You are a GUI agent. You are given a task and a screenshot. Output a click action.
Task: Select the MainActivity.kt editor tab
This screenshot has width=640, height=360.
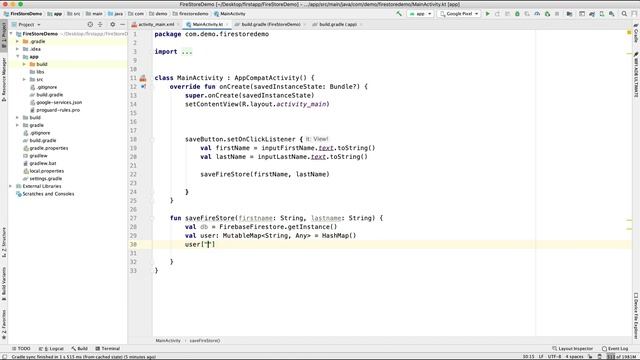207,24
